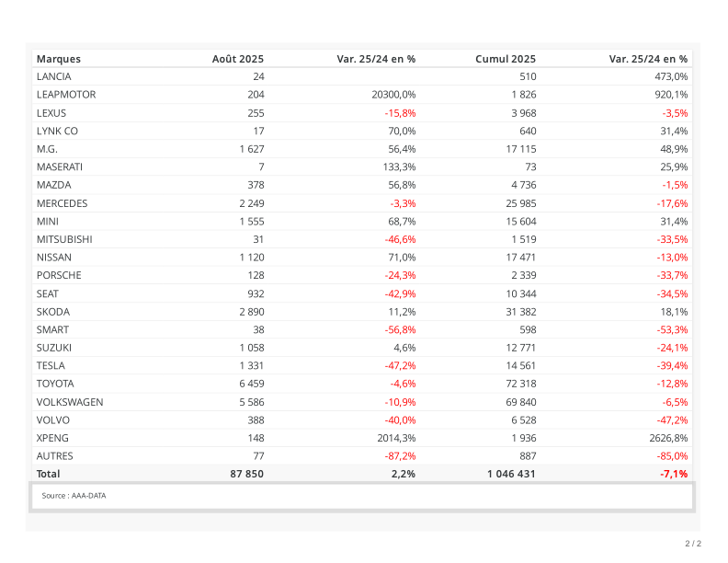Select the LEAPMOTOR brand name

point(66,95)
